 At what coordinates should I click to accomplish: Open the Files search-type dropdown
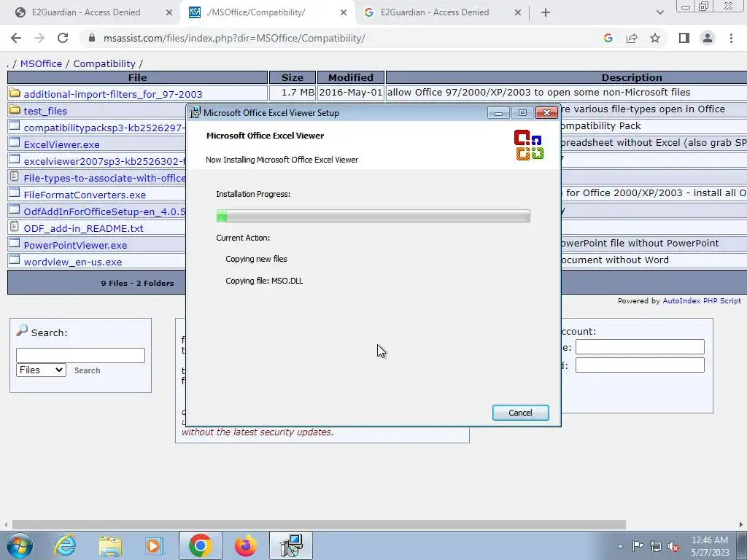point(41,370)
